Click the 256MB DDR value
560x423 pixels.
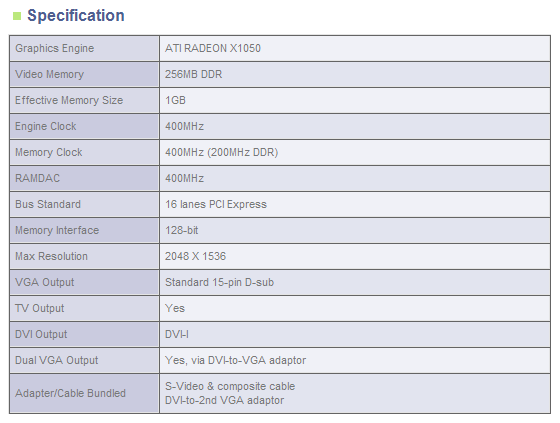click(194, 74)
